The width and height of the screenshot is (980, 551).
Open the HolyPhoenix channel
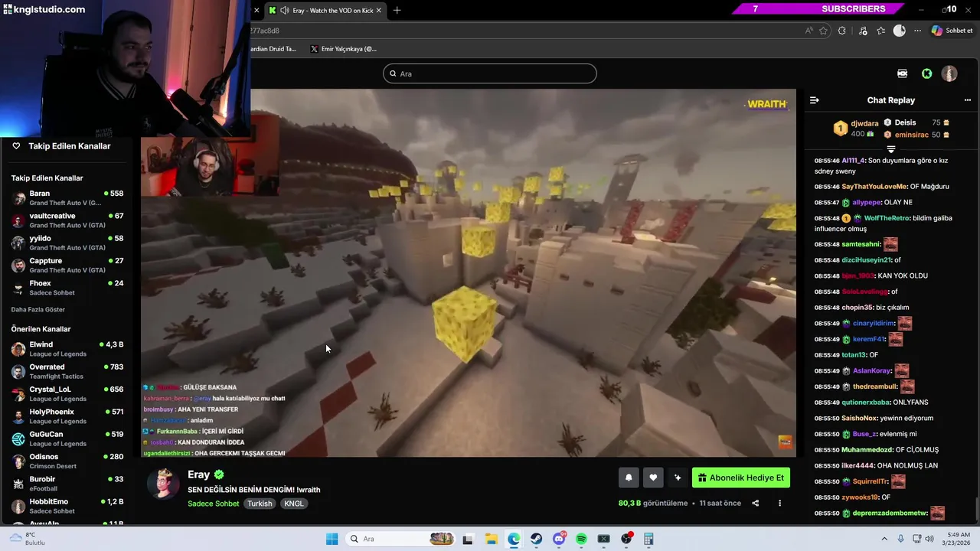point(67,416)
